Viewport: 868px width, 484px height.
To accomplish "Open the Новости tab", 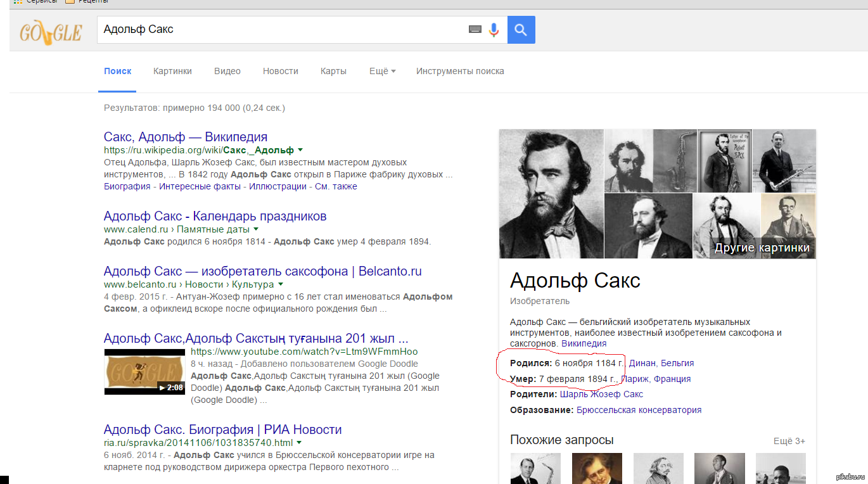I will [x=281, y=71].
